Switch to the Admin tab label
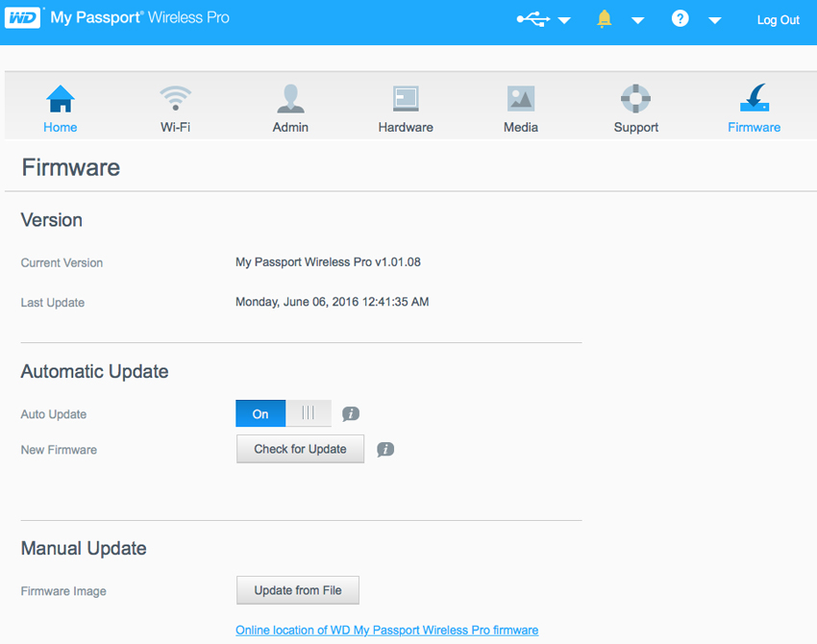The height and width of the screenshot is (644, 817). 290,127
